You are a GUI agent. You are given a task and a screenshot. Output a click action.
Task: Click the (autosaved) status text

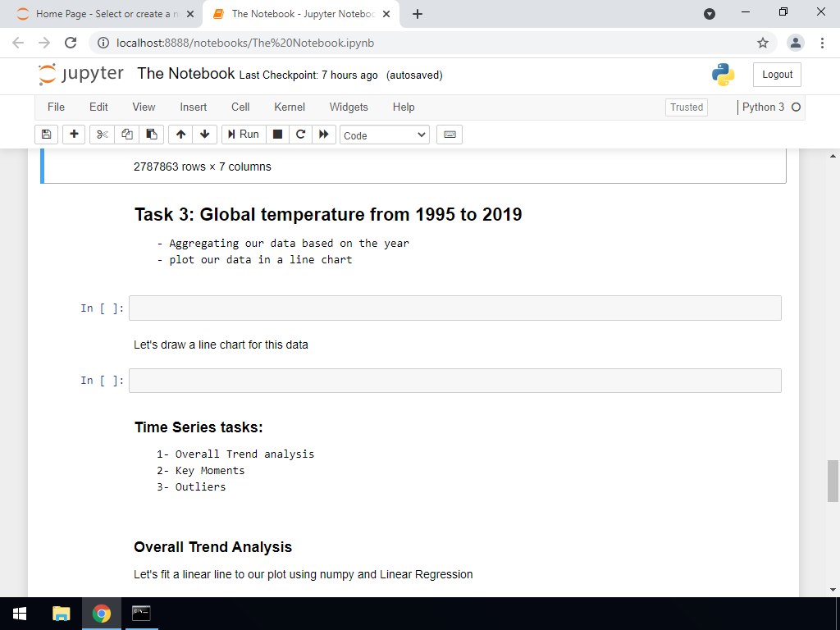(414, 75)
